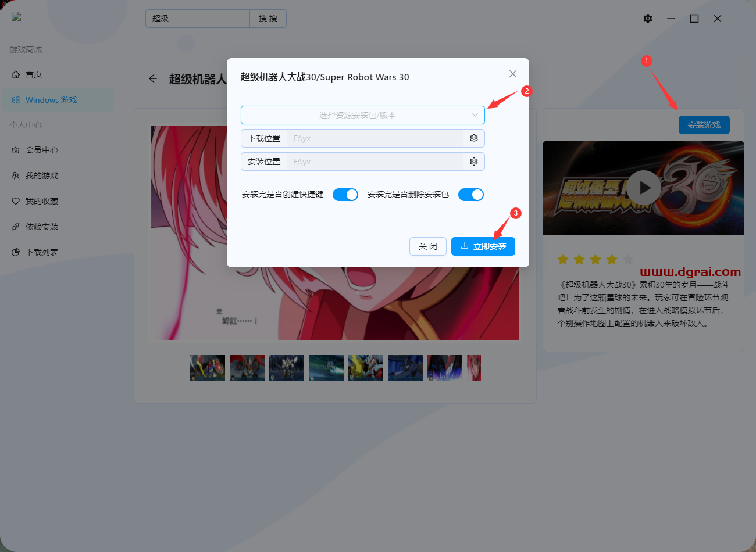Click the user icon beside 我的游戏
The width and height of the screenshot is (756, 552).
(x=16, y=175)
